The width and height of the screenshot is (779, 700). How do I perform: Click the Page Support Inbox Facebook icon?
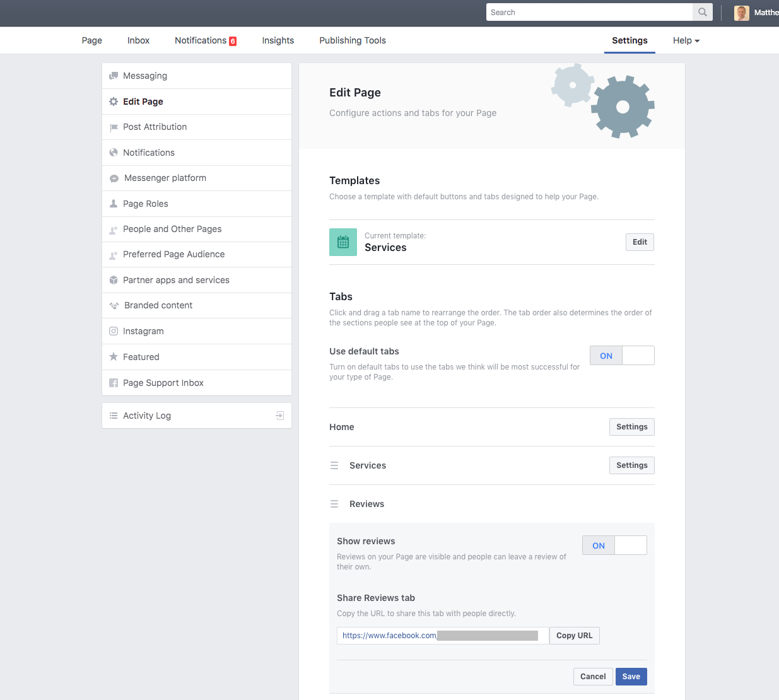114,383
